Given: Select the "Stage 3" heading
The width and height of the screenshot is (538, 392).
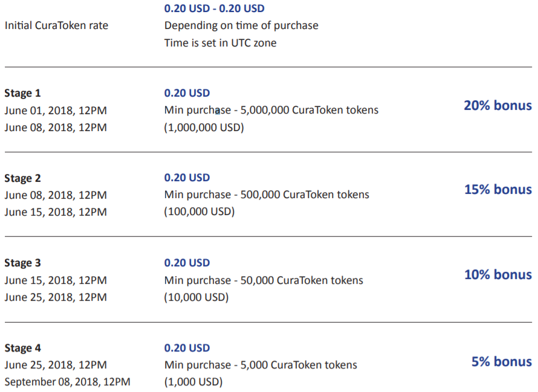Looking at the screenshot, I should (x=22, y=263).
